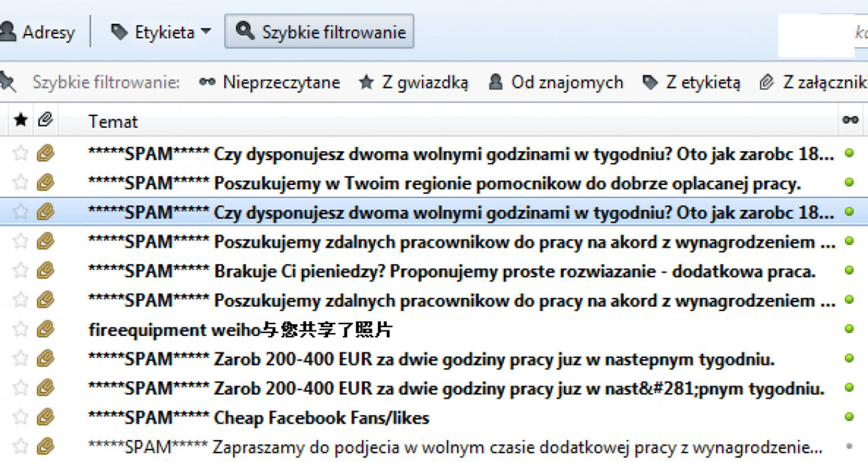Filter by Nieprzeczytane unread messages
The image size is (868, 462).
click(x=270, y=83)
